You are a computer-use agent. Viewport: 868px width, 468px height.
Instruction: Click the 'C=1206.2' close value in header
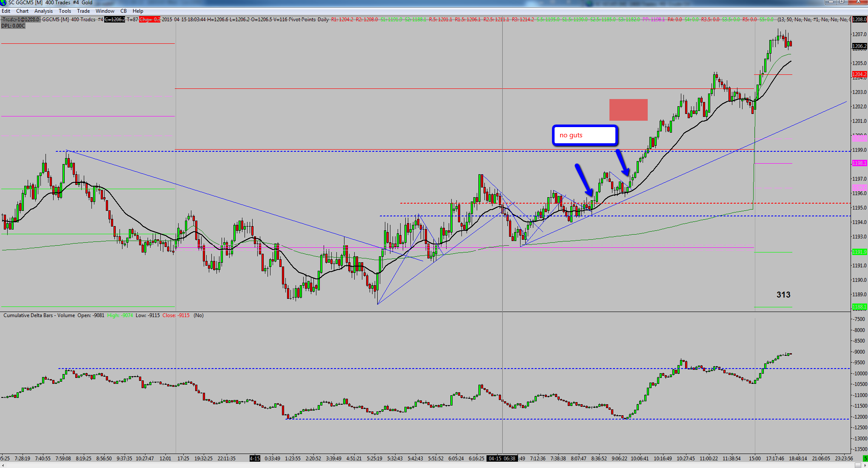pyautogui.click(x=115, y=20)
